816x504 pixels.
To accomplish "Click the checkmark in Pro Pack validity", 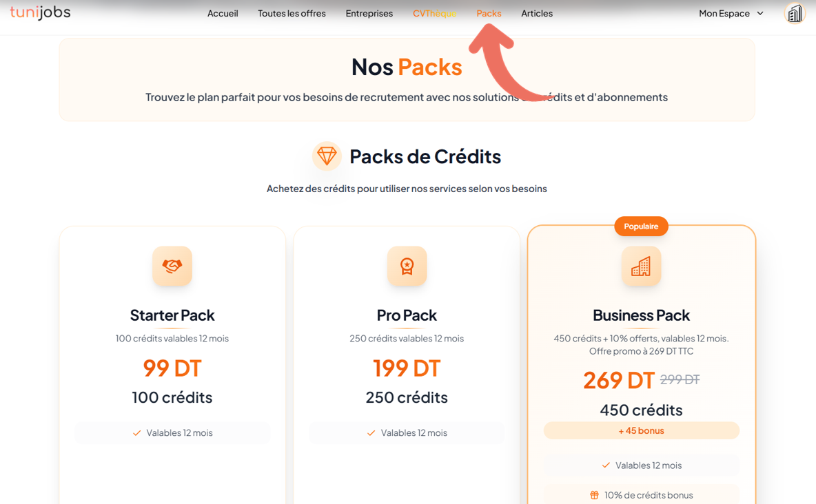I will pos(371,433).
